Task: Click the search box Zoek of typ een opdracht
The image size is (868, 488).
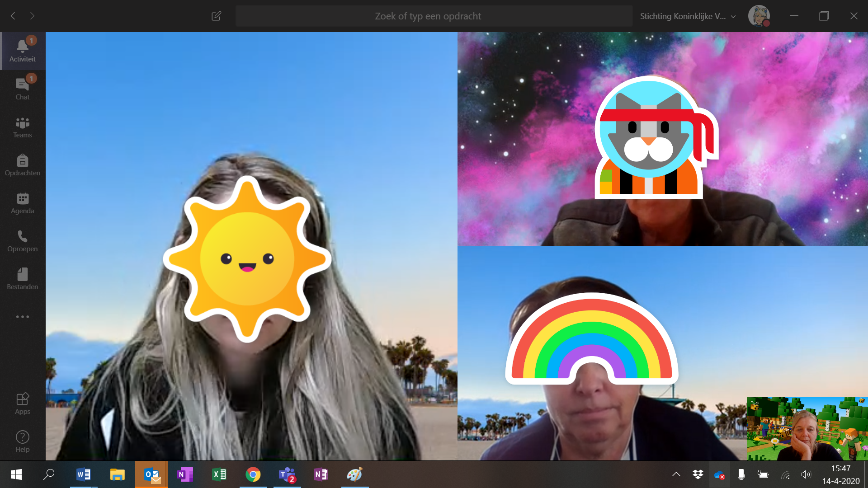Action: pos(428,16)
